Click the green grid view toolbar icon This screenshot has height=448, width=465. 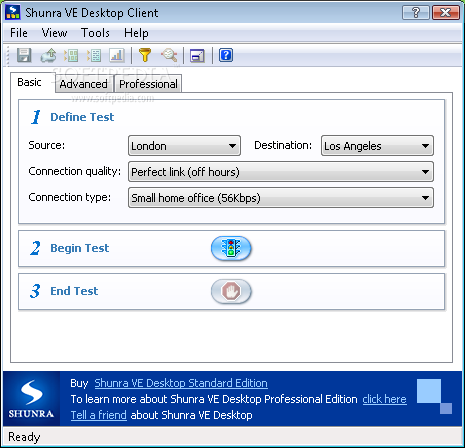(x=71, y=55)
